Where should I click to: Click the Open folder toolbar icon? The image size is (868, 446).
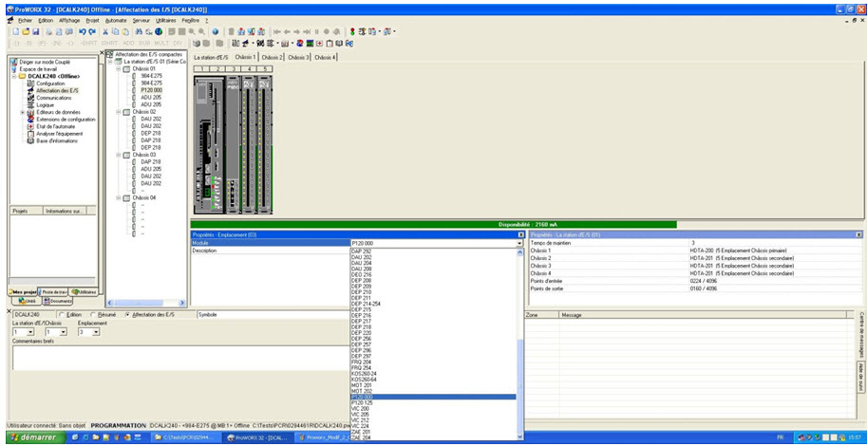[26, 32]
